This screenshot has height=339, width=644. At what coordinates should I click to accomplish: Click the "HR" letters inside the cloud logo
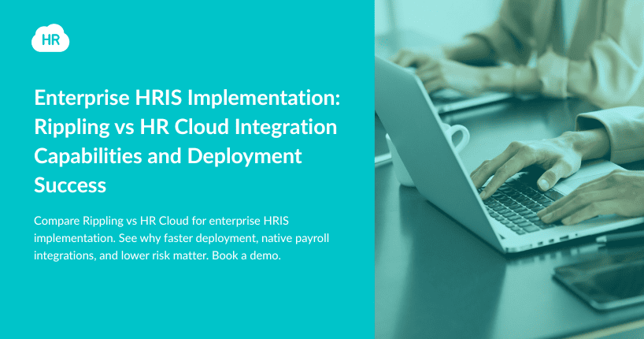point(50,39)
